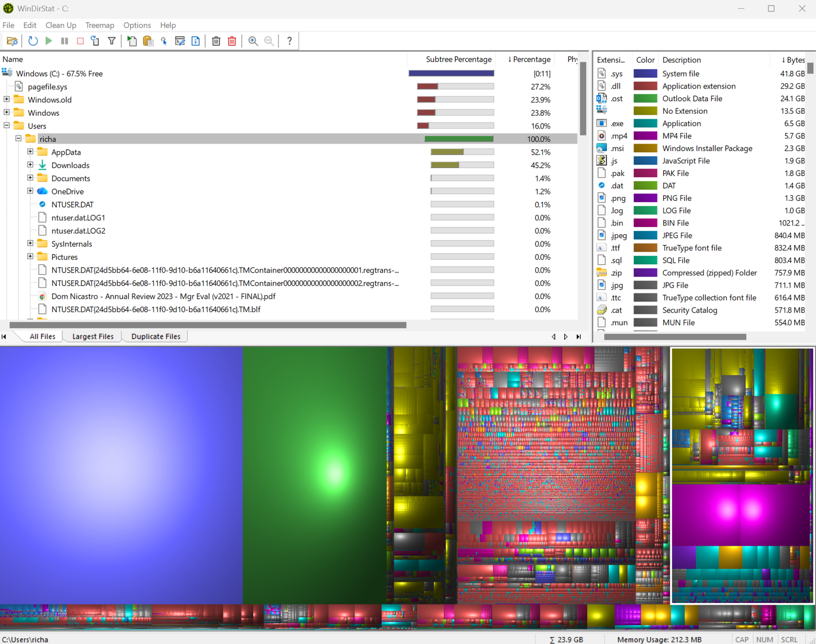
Task: Select the delete-to-recycle-bin icon
Action: coord(216,41)
